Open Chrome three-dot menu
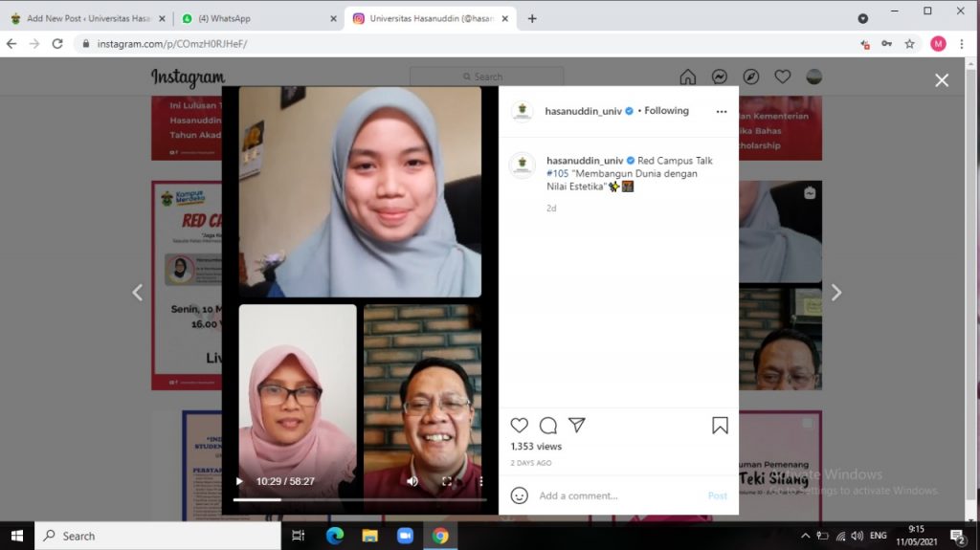Image resolution: width=980 pixels, height=550 pixels. [x=962, y=44]
